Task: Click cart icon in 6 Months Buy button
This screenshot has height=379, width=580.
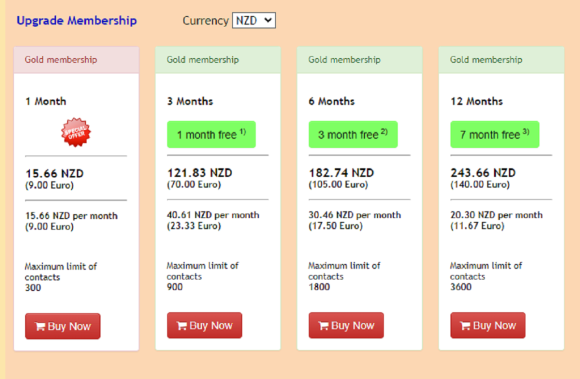Action: [x=323, y=325]
